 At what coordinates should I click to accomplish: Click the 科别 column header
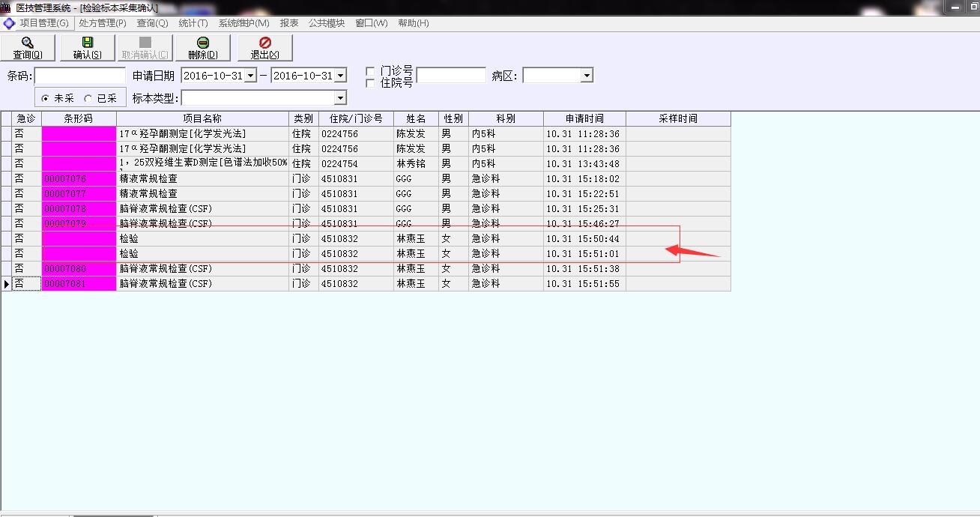tap(506, 118)
